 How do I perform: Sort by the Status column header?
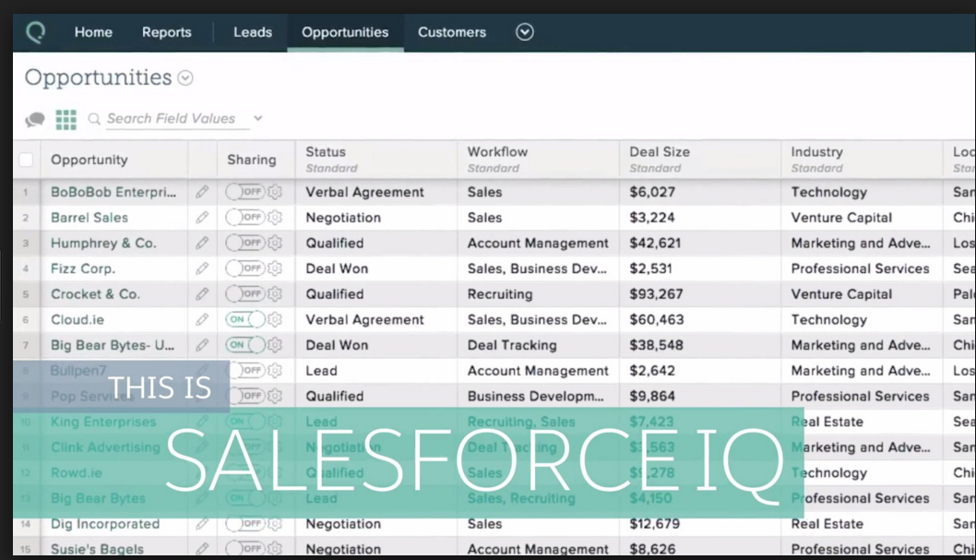376,160
